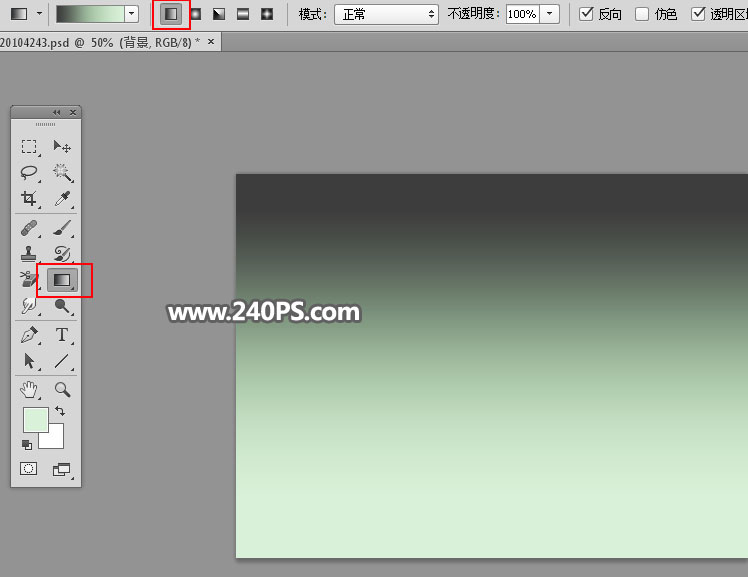Open the gradient picker dropdown arrow

131,14
